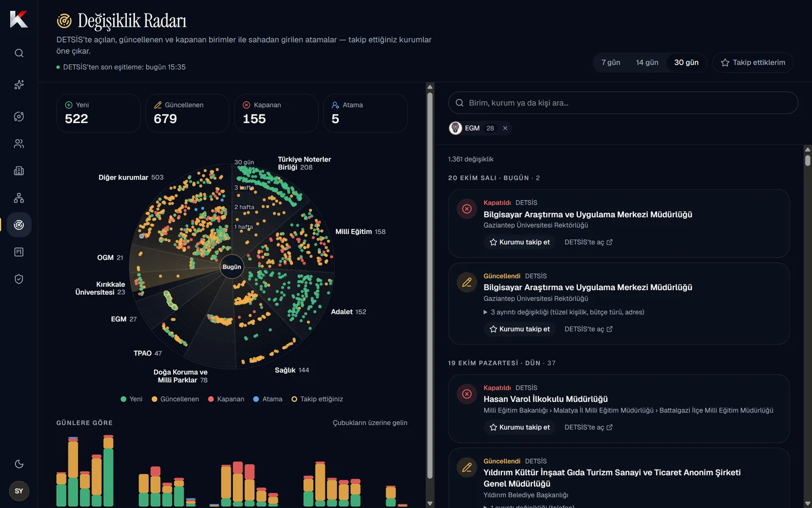The image size is (812, 508).
Task: Click Kurumu takip et on the Güncellendi Bilgisayar Araştırma card
Action: tap(519, 329)
